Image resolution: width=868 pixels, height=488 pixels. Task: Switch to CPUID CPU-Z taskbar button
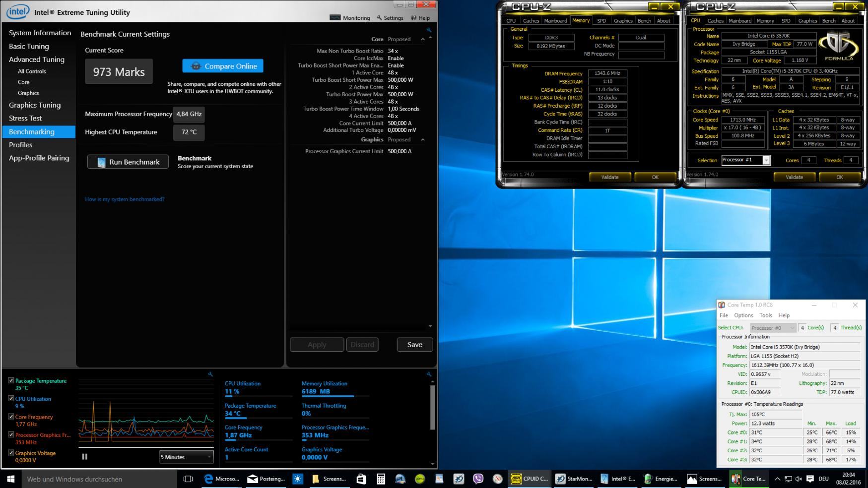(530, 479)
